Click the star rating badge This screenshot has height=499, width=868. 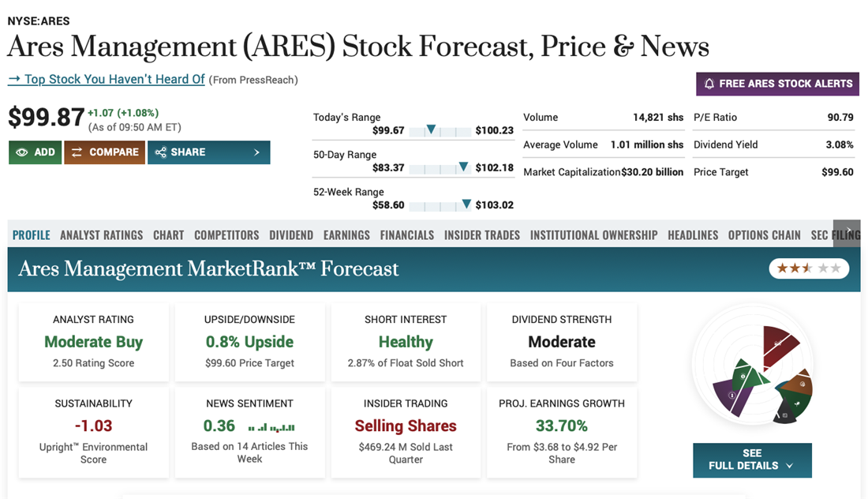809,268
